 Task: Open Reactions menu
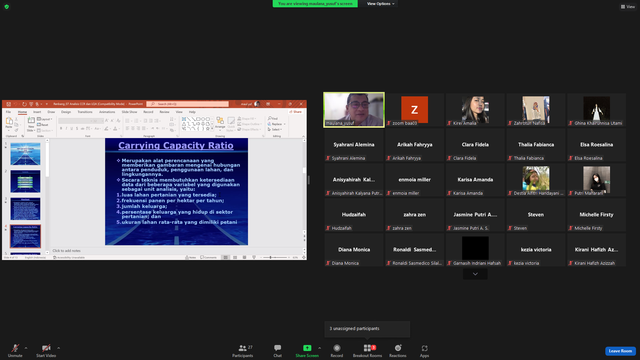coord(398,350)
